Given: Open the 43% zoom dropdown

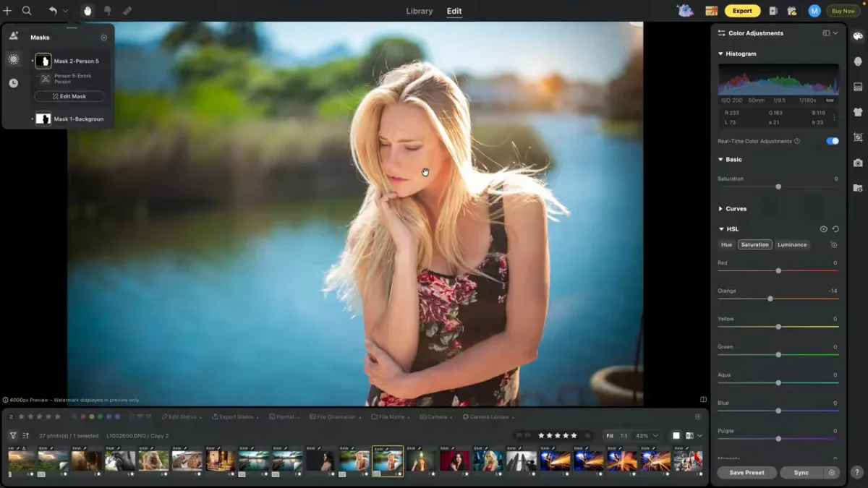Looking at the screenshot, I should (647, 436).
